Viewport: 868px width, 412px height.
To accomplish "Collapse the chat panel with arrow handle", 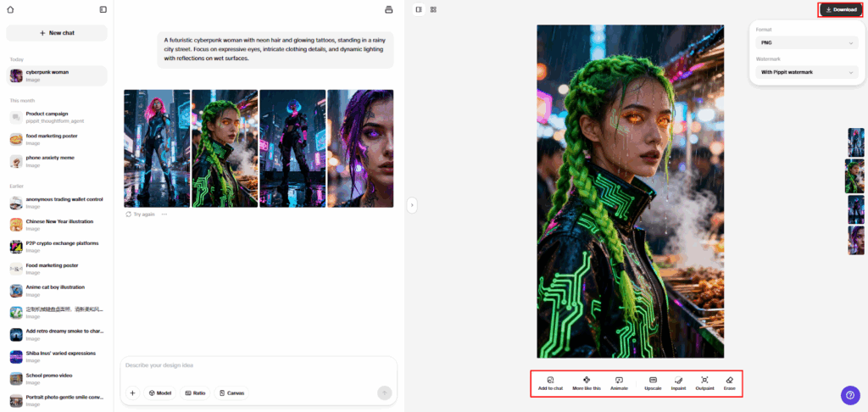I will point(411,204).
